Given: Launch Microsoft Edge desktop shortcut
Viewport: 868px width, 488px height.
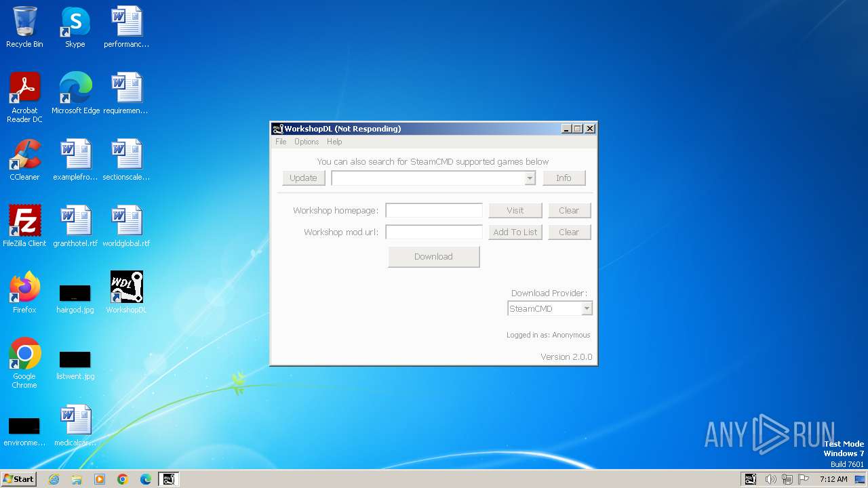Looking at the screenshot, I should [75, 94].
